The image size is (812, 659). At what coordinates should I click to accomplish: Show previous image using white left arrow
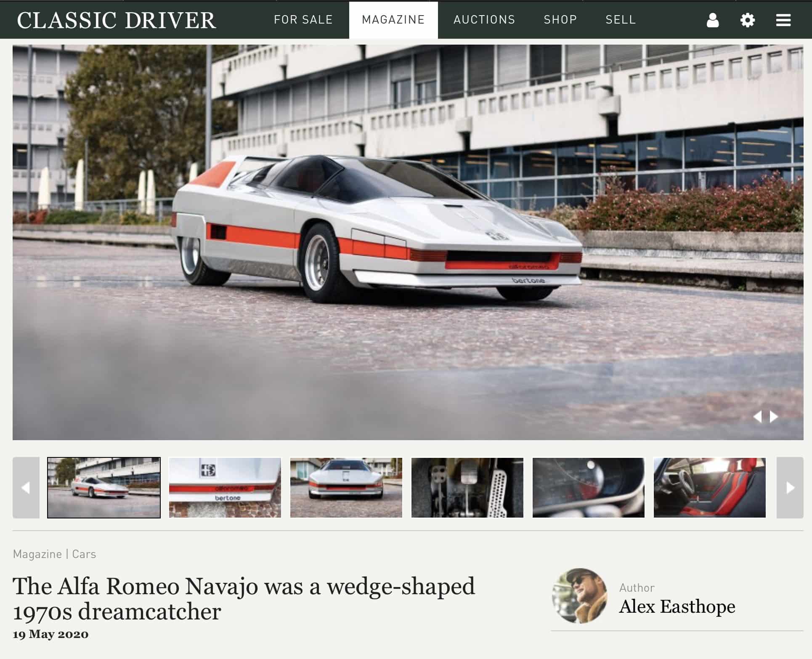point(757,417)
